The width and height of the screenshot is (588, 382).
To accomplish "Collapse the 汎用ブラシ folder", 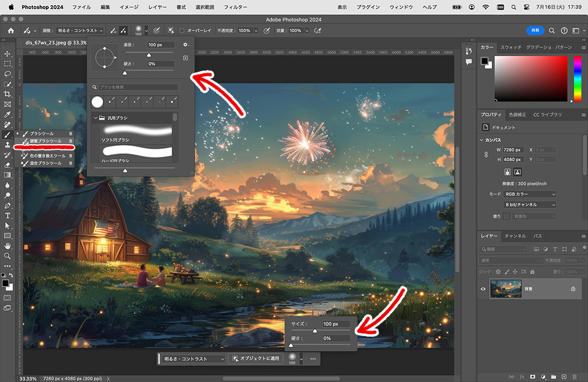I will point(95,118).
